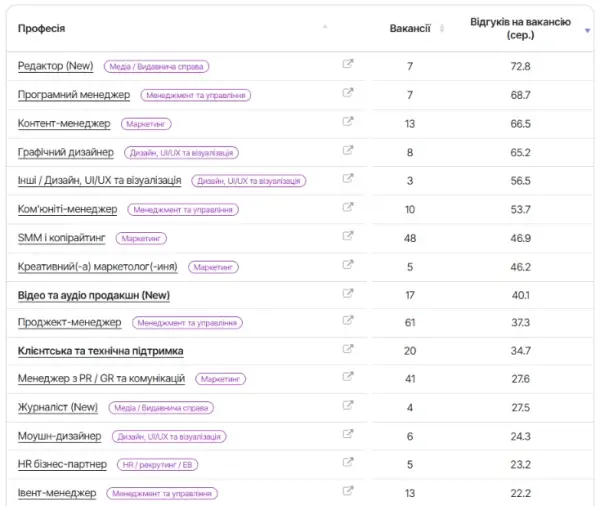Open external link icon for Ком'юніті-менеджер

pos(347,207)
